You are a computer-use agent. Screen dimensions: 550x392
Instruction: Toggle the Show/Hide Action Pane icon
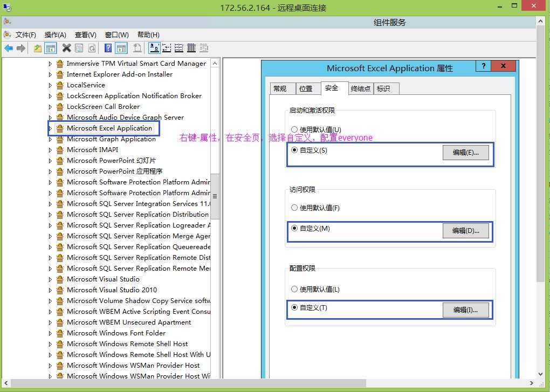[121, 48]
